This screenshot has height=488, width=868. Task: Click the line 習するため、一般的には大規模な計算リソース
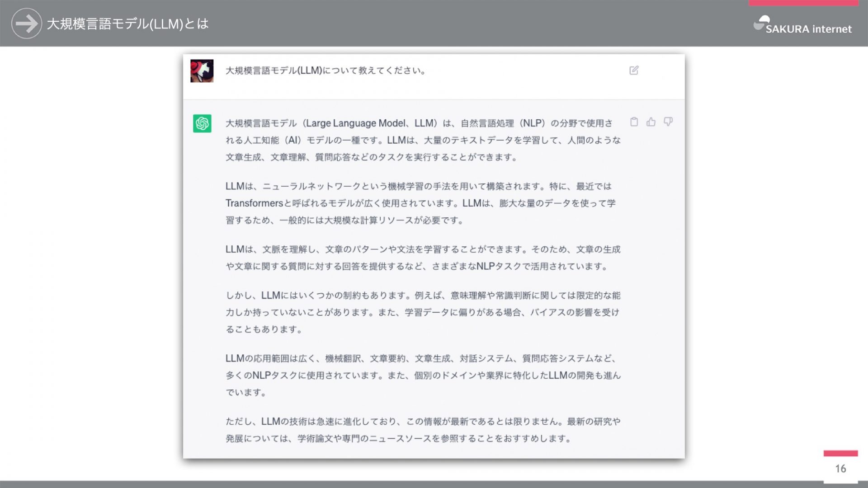click(345, 221)
